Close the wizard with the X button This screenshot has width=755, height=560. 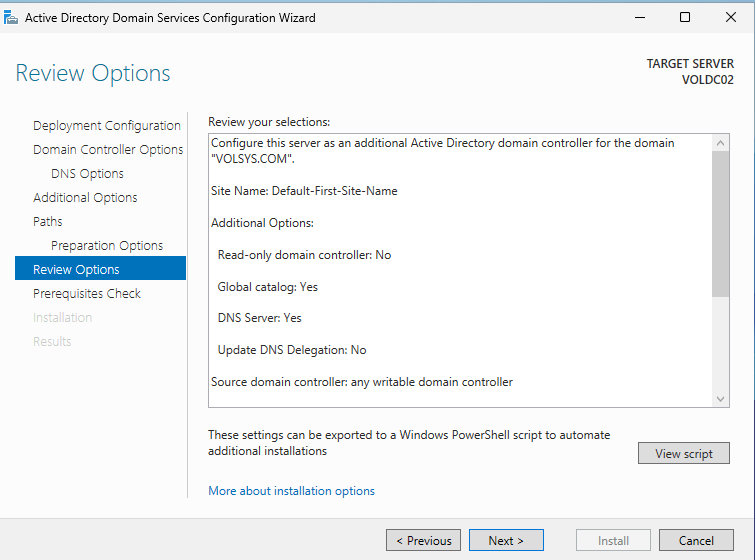[x=731, y=17]
